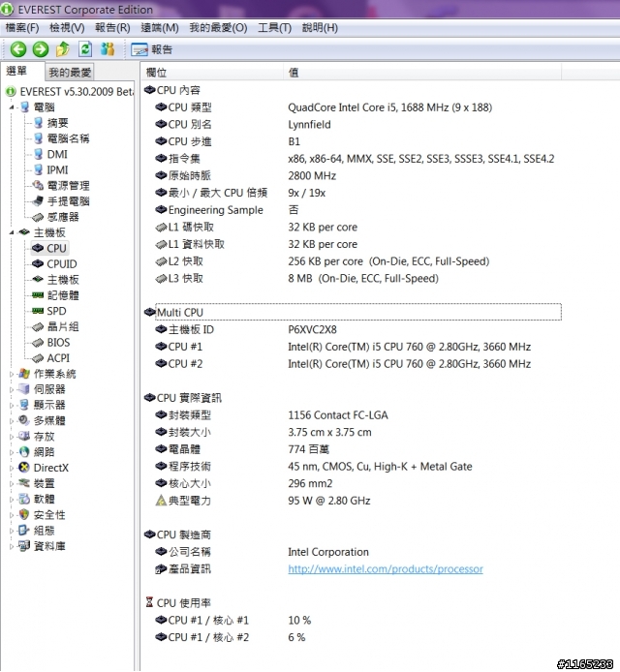This screenshot has height=672, width=620.
Task: Select 摘要 in the tree
Action: [57, 123]
